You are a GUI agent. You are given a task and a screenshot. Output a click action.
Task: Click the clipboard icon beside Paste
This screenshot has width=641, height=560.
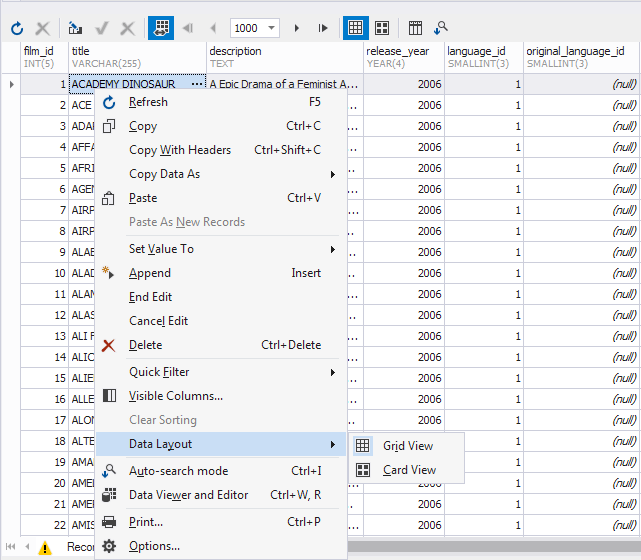(108, 199)
